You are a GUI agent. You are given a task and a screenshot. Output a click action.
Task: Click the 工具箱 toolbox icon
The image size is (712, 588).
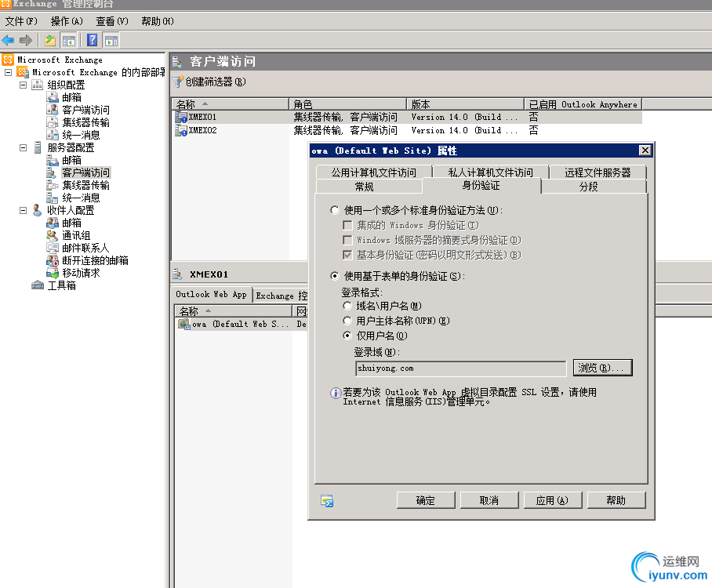[x=37, y=285]
